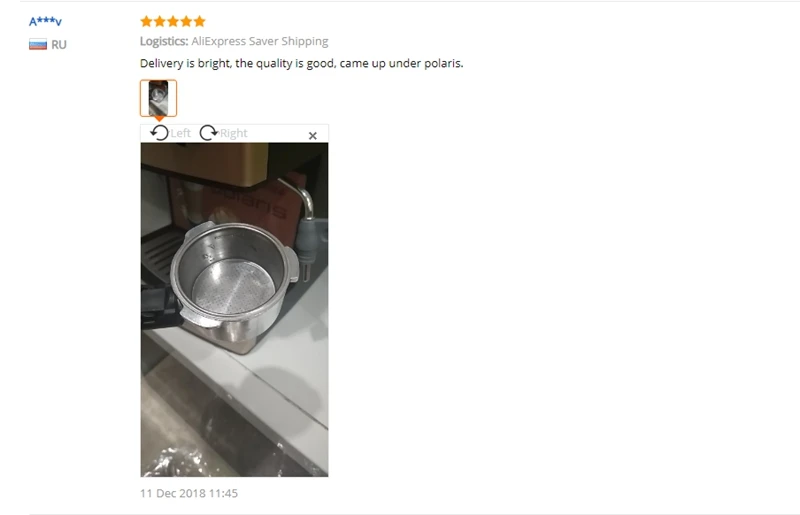Click the enlarged coffee filter basket photo
800x515 pixels.
coord(235,310)
